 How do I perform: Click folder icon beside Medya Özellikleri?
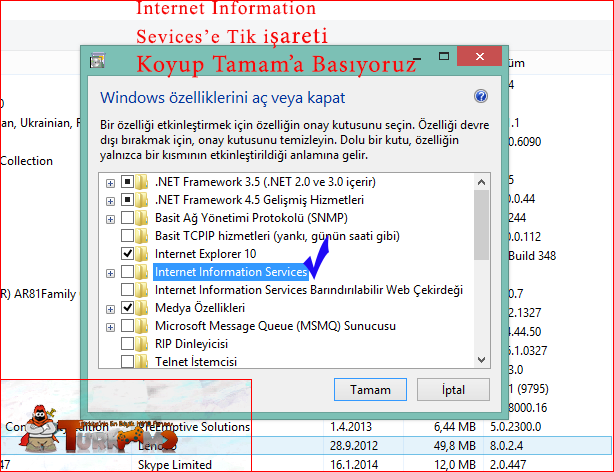tap(141, 308)
